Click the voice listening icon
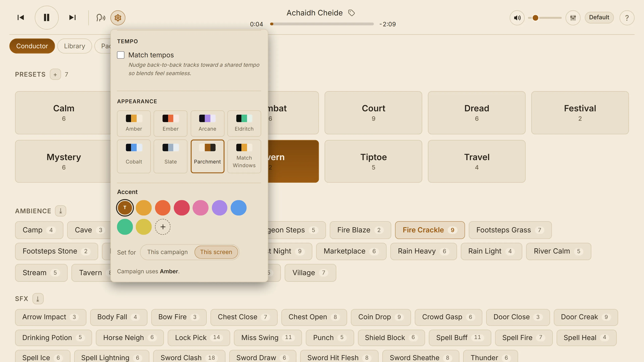Image resolution: width=644 pixels, height=362 pixels. click(100, 18)
